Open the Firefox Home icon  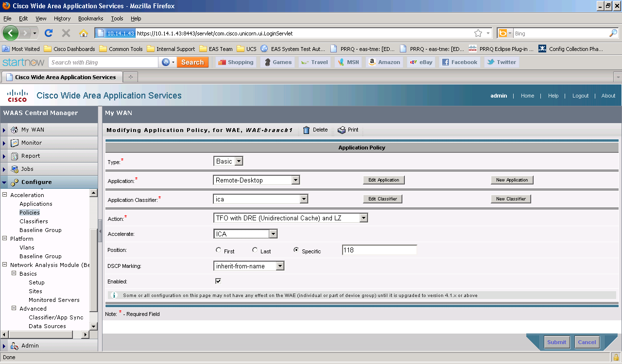pyautogui.click(x=84, y=33)
